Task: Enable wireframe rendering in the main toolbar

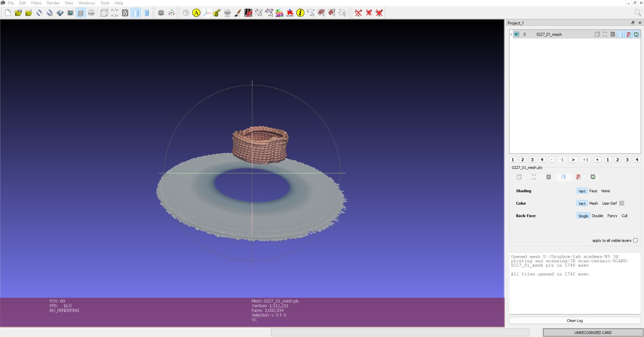Action: click(x=125, y=13)
